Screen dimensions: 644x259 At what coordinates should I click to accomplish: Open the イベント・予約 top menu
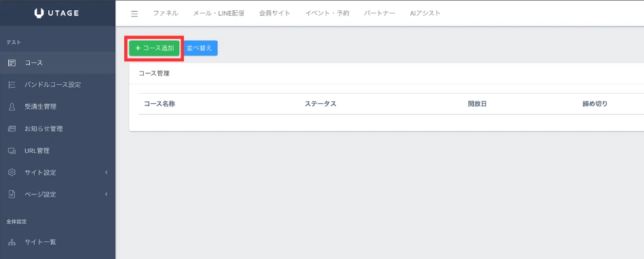tap(327, 13)
